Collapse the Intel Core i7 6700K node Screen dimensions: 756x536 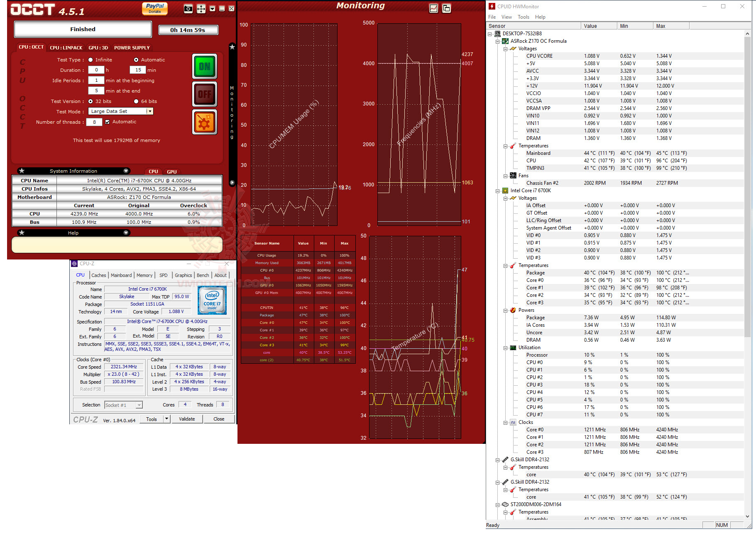[x=498, y=191]
